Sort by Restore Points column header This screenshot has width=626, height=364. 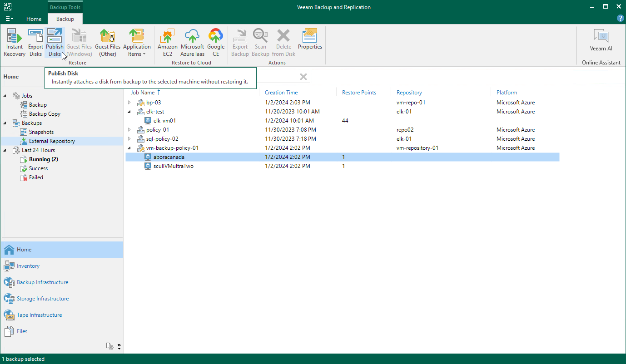[359, 93]
